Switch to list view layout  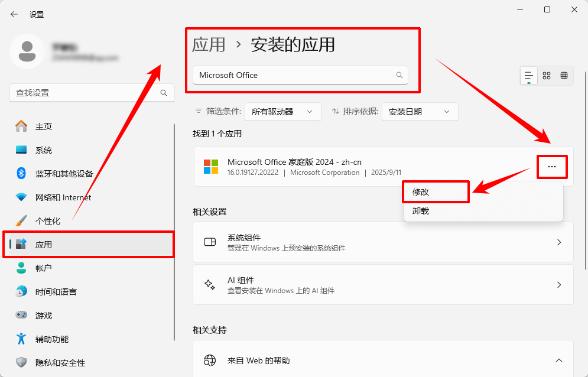[529, 76]
